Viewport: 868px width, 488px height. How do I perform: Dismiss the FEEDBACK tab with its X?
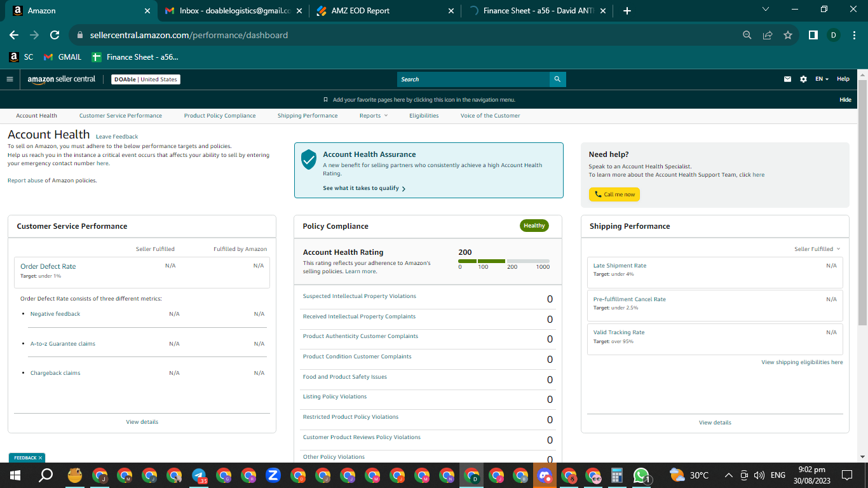(40, 457)
